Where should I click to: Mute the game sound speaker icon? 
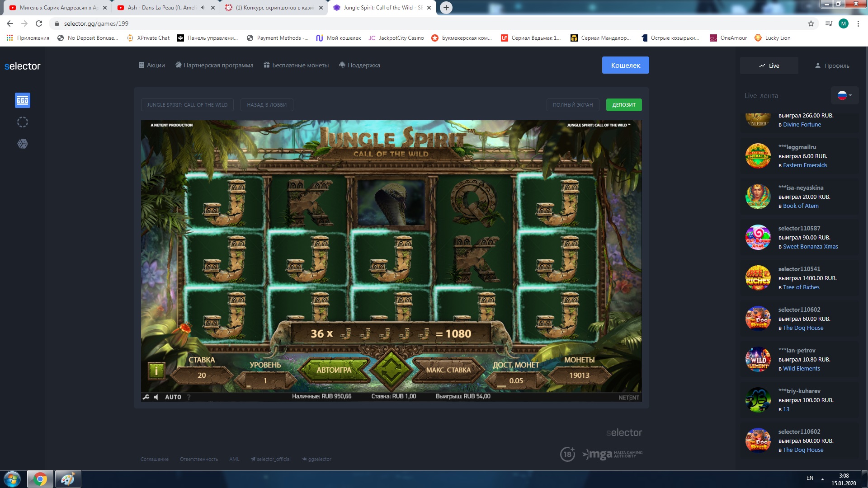pyautogui.click(x=156, y=397)
